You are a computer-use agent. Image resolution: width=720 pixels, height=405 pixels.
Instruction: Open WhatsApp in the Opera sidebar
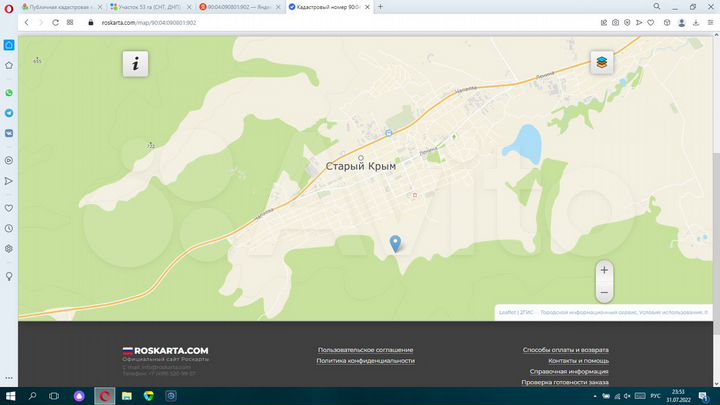point(9,93)
